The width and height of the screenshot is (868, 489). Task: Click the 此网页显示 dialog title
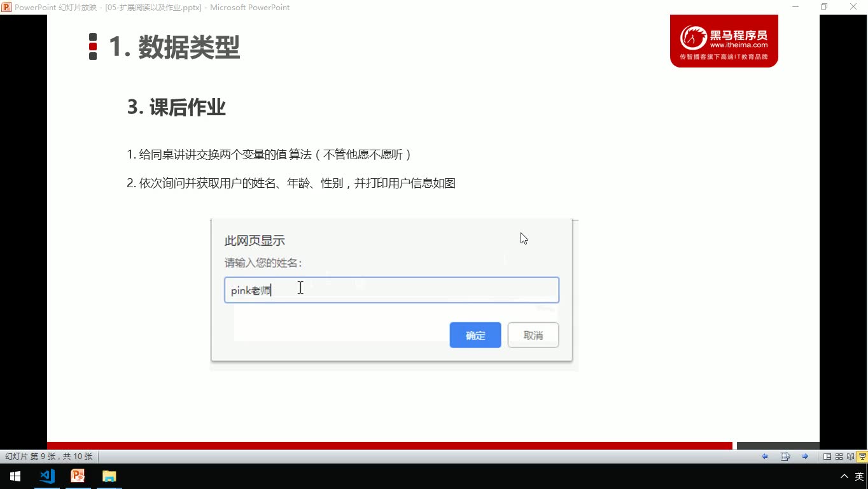point(255,241)
